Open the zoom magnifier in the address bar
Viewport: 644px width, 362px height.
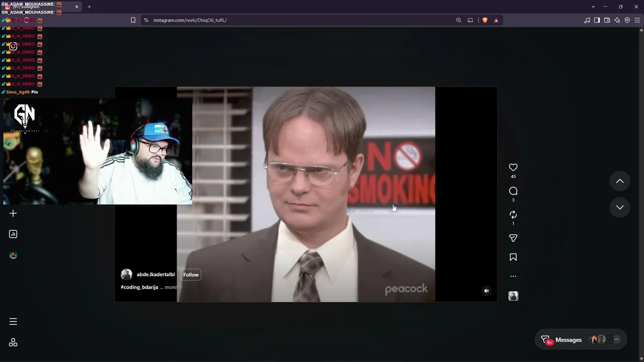click(x=459, y=20)
